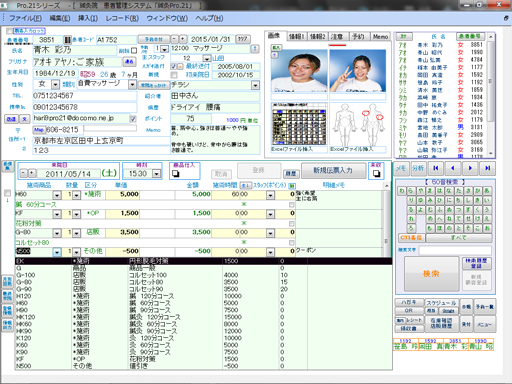Click the Map button beside postal code
Image resolution: width=512 pixels, height=384 pixels.
(39, 130)
